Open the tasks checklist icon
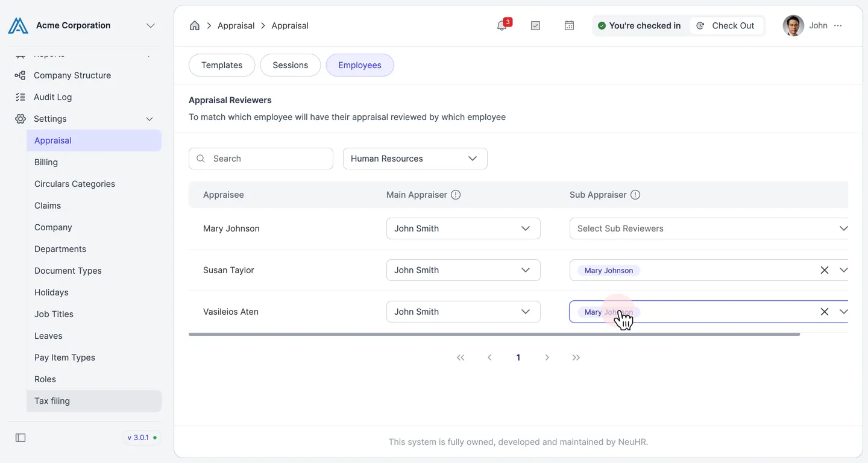This screenshot has height=463, width=868. (535, 25)
